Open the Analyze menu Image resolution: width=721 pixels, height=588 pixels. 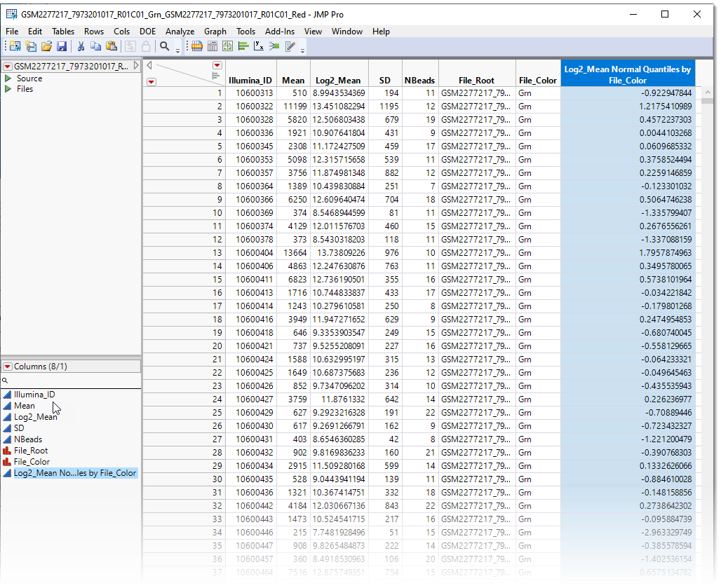[180, 32]
